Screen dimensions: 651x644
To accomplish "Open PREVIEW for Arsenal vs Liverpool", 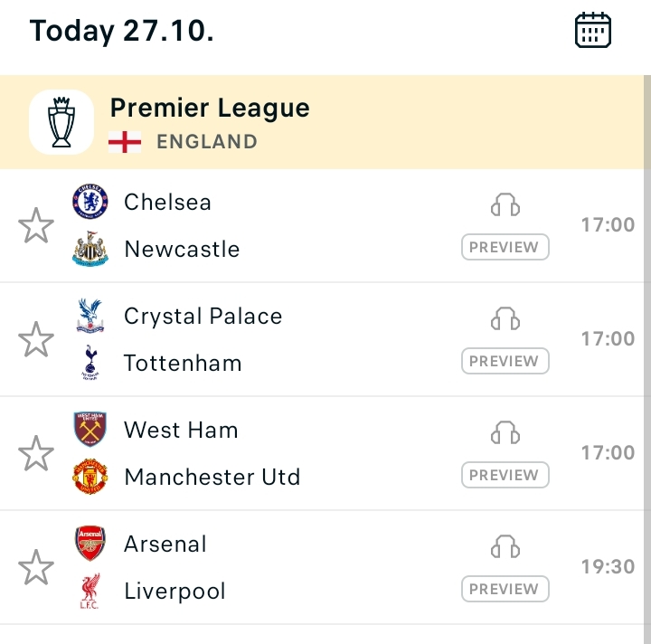I will [x=505, y=589].
